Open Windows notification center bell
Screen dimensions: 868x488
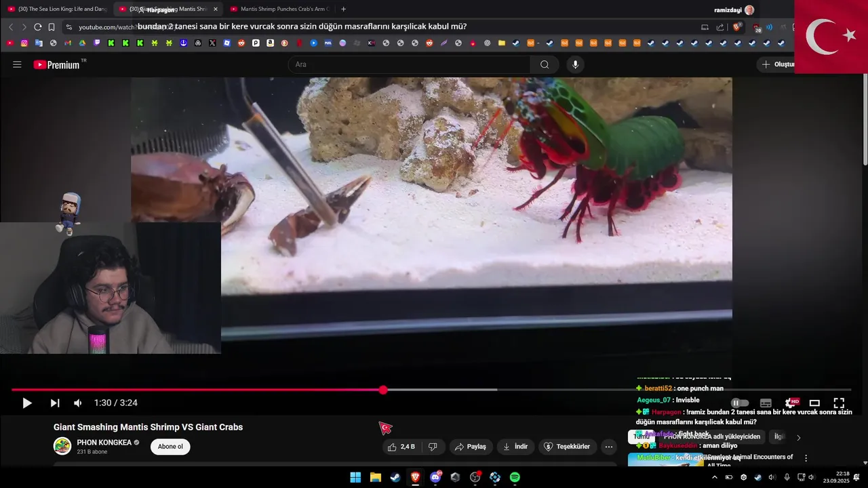[857, 477]
